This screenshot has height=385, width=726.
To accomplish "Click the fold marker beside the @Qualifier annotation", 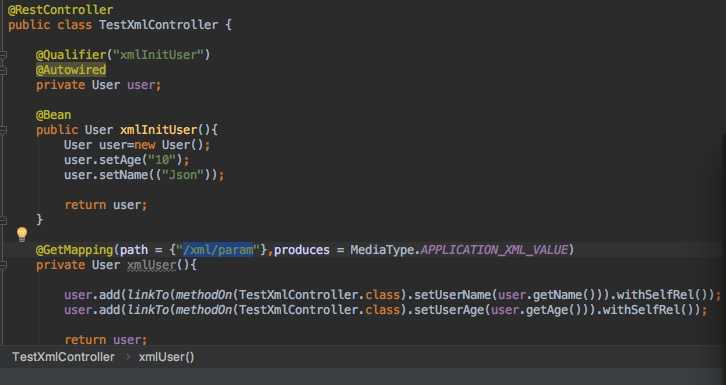I will pos(3,55).
